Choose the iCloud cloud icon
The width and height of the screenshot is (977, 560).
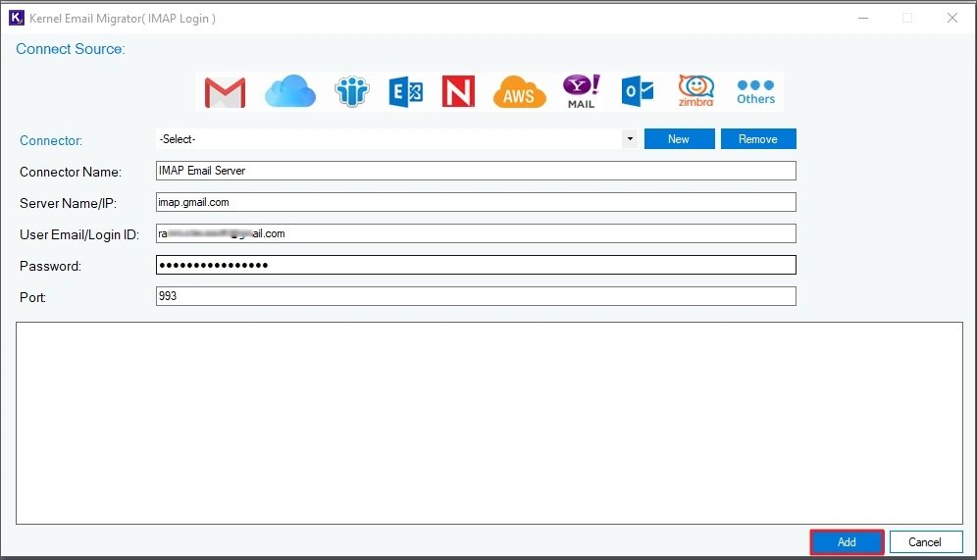coord(289,92)
